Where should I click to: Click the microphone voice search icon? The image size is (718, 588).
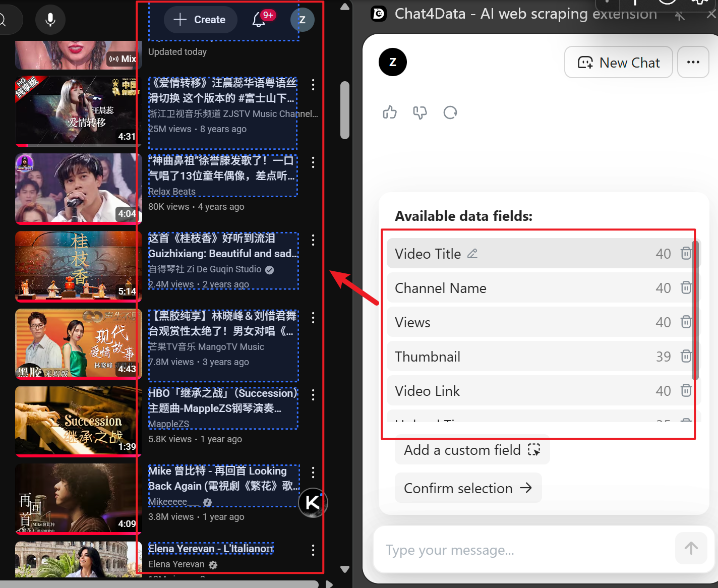click(50, 20)
